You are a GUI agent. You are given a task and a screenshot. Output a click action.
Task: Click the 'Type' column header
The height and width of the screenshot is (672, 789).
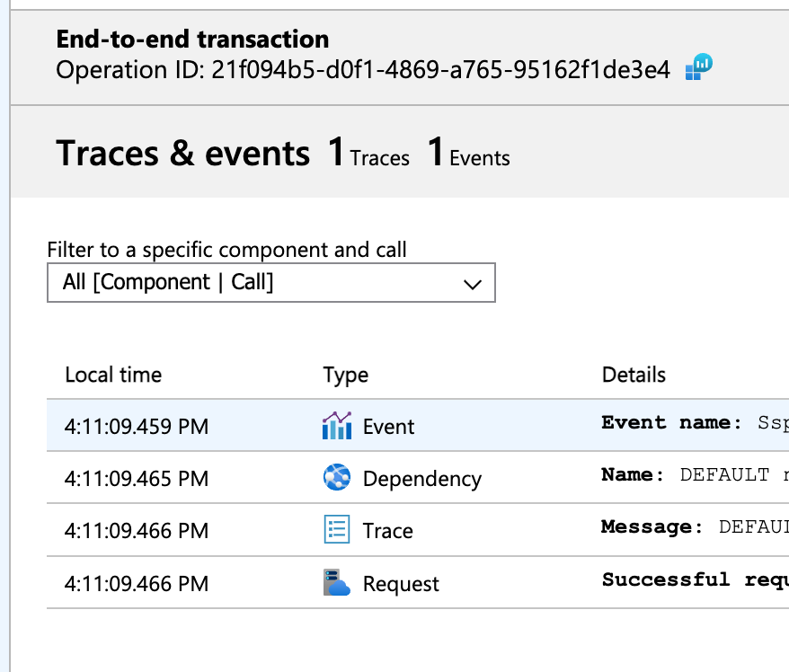click(342, 375)
